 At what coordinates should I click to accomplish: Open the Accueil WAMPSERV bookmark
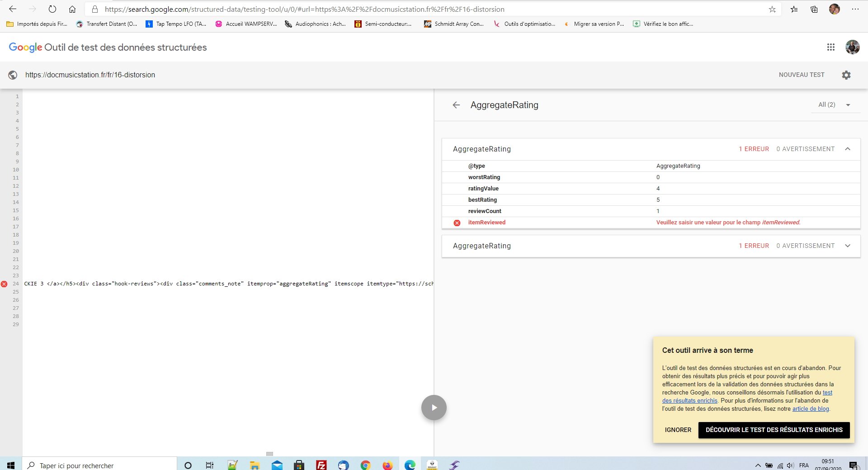coord(246,24)
